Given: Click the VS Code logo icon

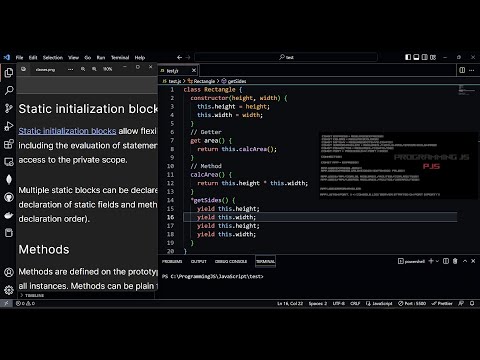Looking at the screenshot, I should (x=7, y=57).
